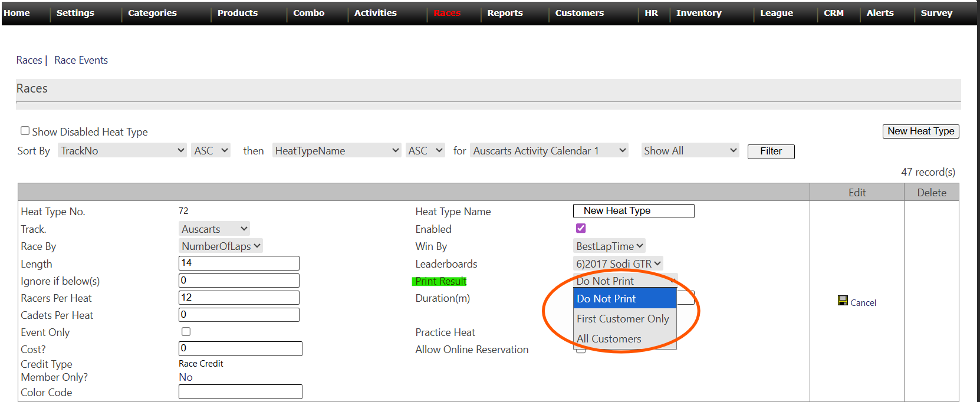Expand the Race By NumberOfLaps dropdown
Viewport: 980px width, 402px height.
[x=221, y=246]
